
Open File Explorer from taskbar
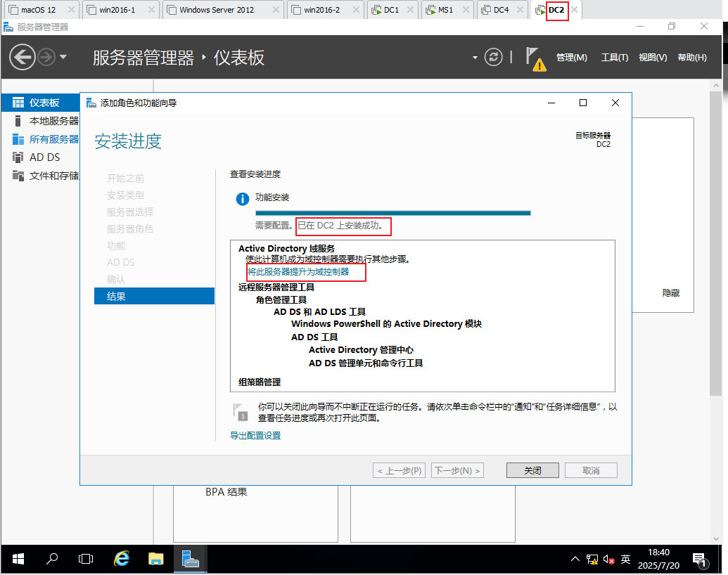click(x=156, y=560)
